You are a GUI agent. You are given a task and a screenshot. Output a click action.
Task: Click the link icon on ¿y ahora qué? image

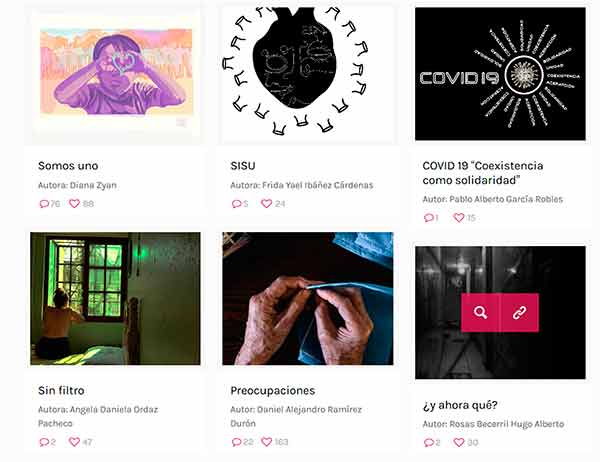point(519,313)
